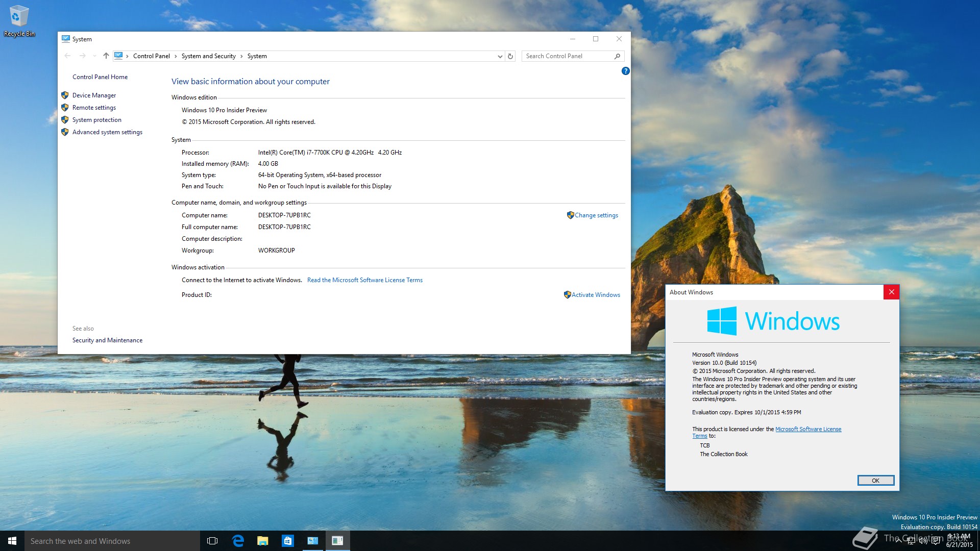This screenshot has width=980, height=551.
Task: Refresh the System window view
Action: pyautogui.click(x=510, y=56)
